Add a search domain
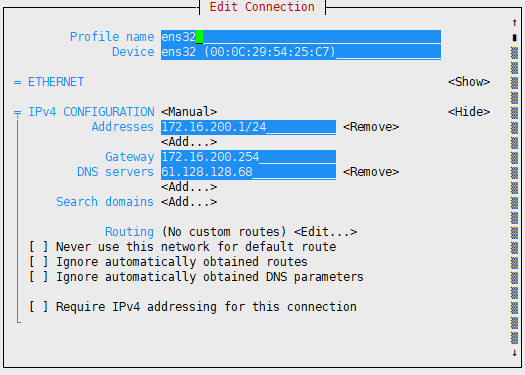The width and height of the screenshot is (525, 375). (189, 202)
